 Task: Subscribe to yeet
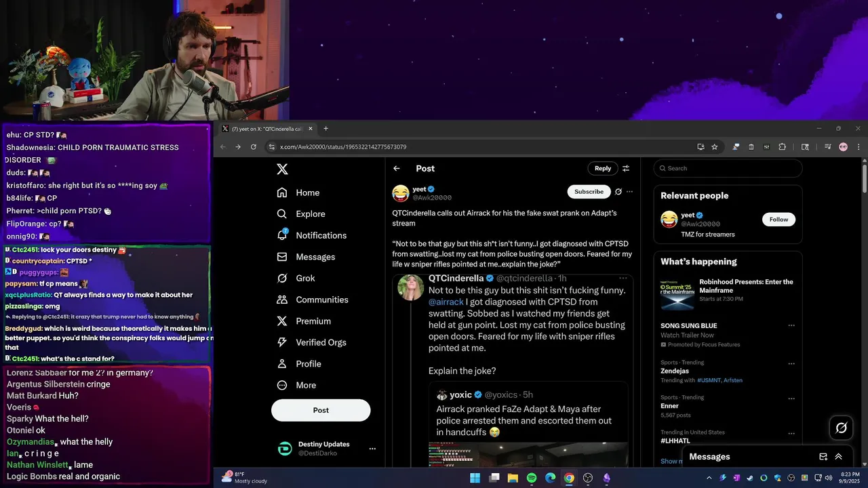click(589, 192)
